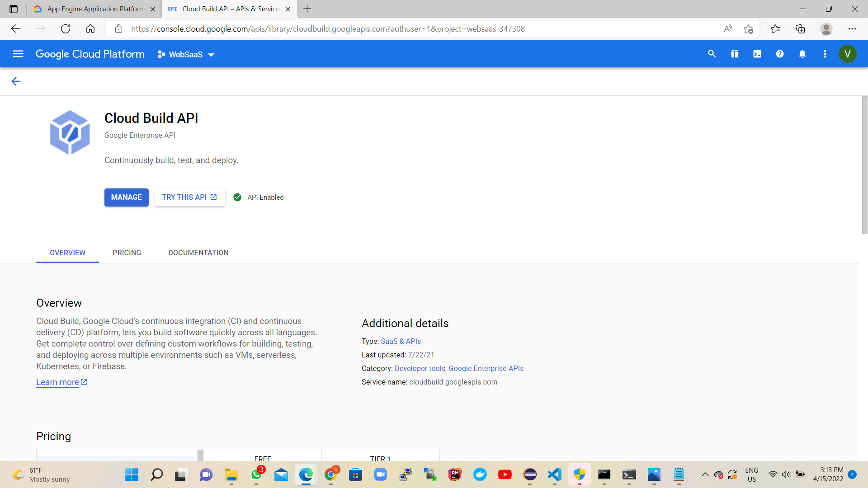Click browser back arrow button
Image resolution: width=868 pixels, height=488 pixels.
(x=16, y=29)
